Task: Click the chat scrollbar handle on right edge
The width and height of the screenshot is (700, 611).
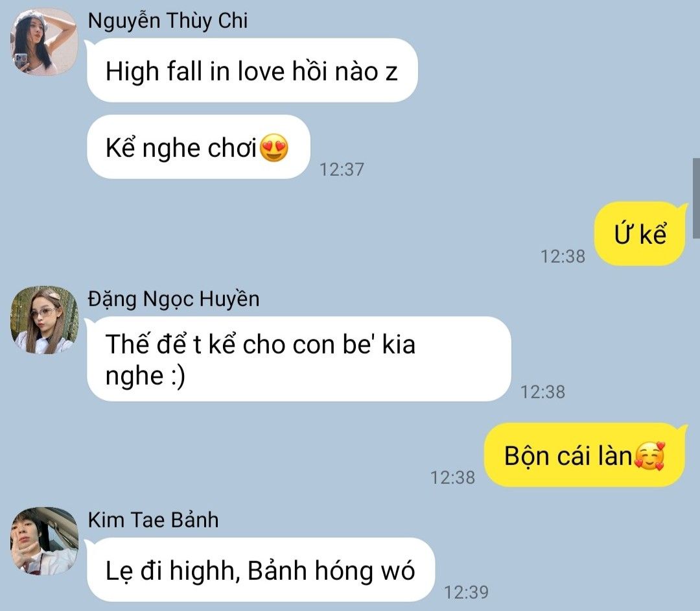Action: click(x=696, y=198)
